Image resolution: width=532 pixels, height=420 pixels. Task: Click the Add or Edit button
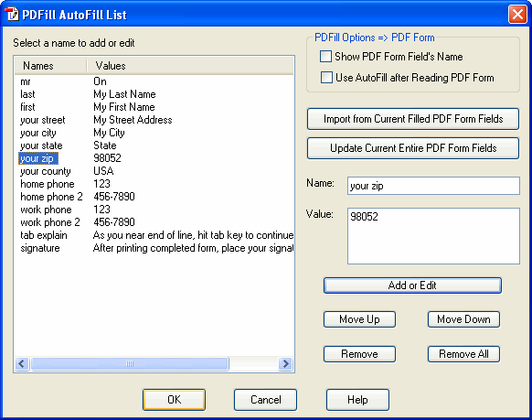tap(412, 285)
